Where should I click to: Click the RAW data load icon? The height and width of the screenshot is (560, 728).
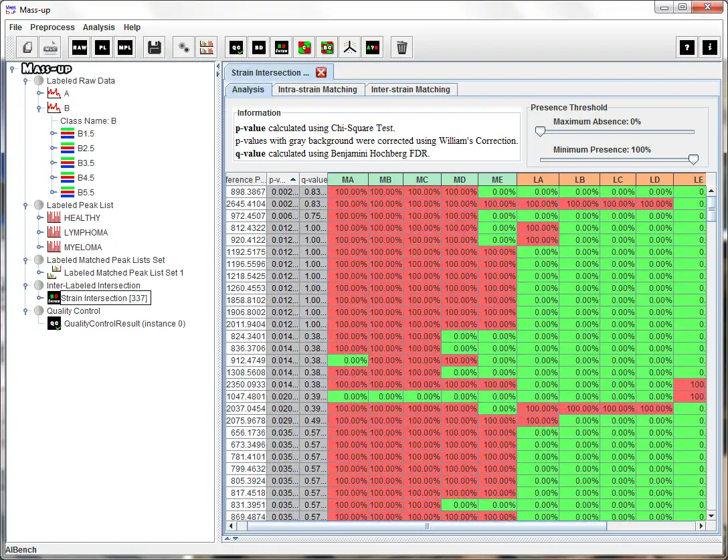click(x=80, y=48)
